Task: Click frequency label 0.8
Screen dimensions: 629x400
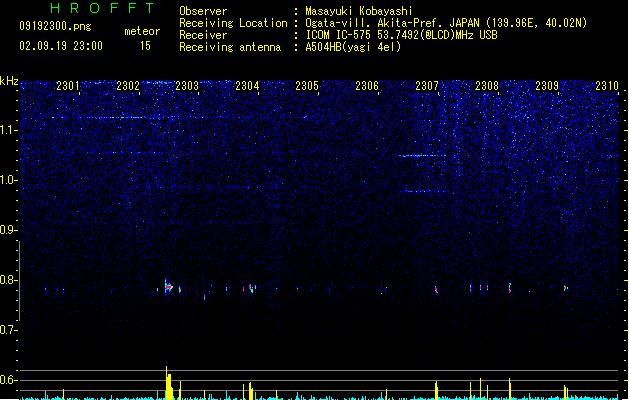Action: [x=8, y=280]
